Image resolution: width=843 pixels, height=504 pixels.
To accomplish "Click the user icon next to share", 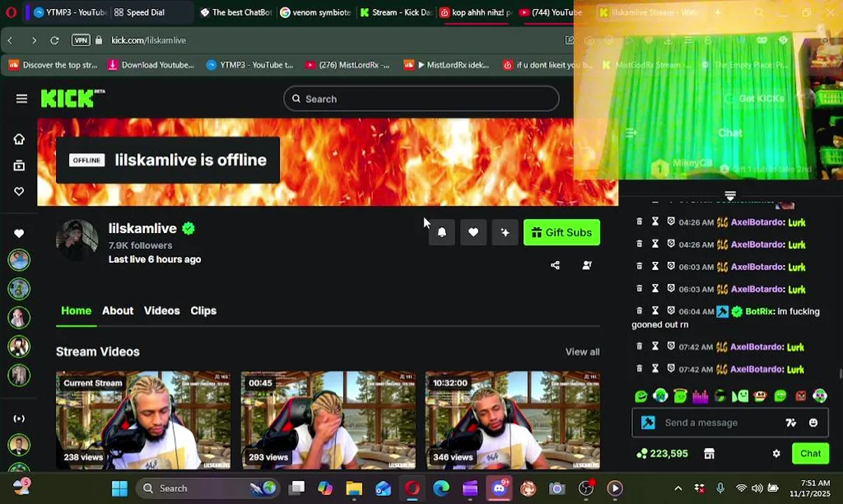I will click(587, 265).
